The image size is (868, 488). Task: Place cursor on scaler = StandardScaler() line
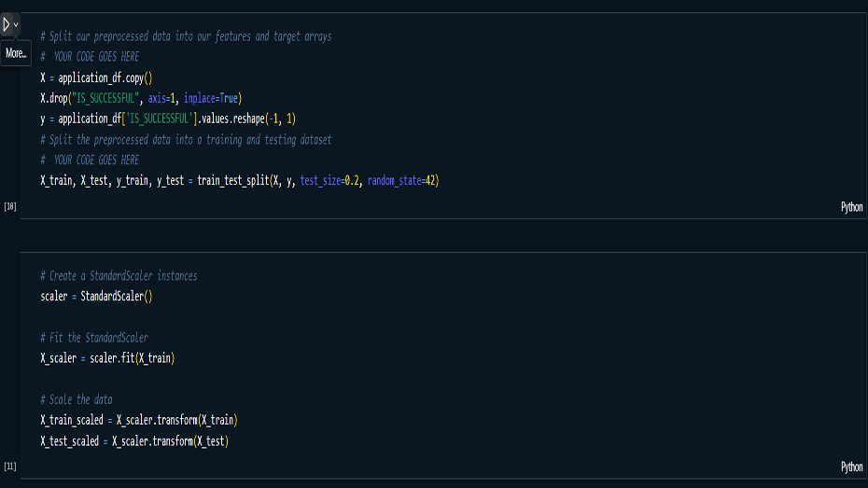[96, 297]
